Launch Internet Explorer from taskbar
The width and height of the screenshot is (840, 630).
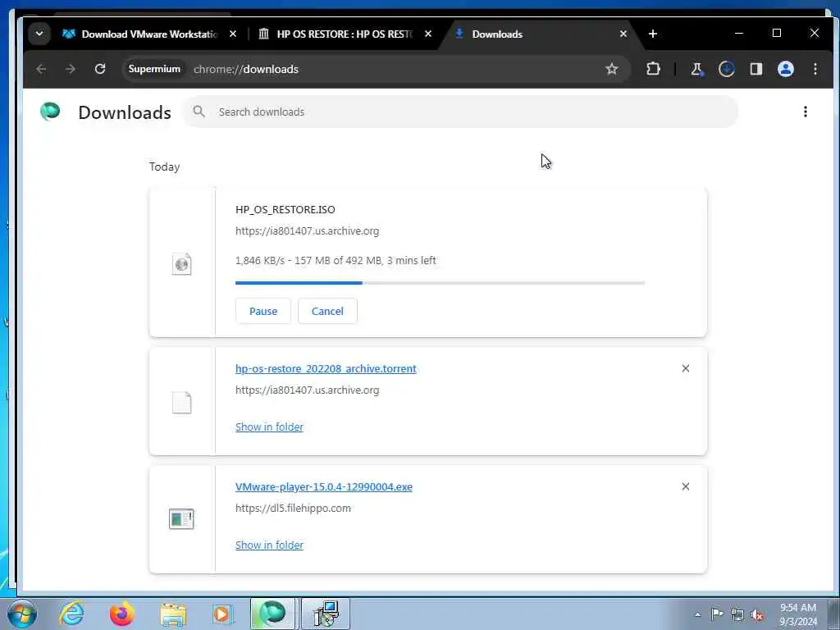[x=71, y=614]
